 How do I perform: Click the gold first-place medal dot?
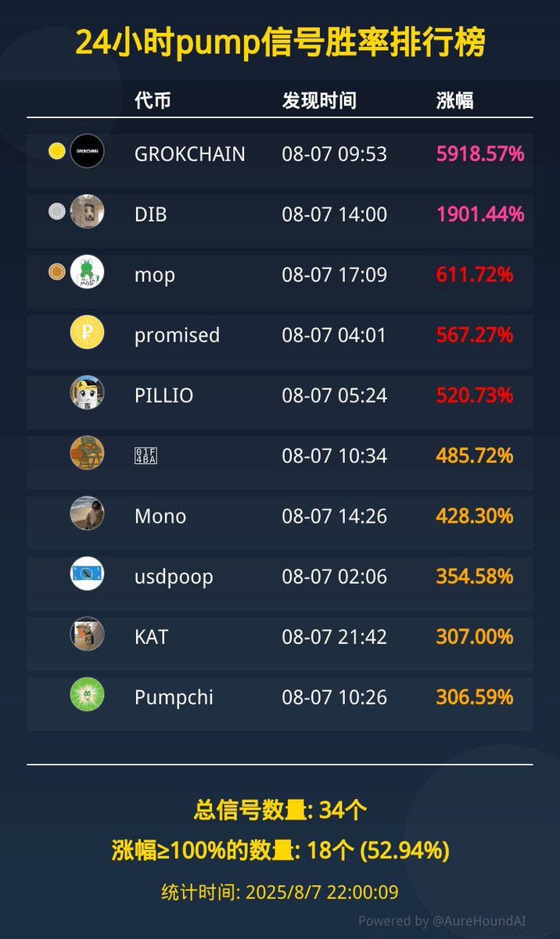(56, 151)
